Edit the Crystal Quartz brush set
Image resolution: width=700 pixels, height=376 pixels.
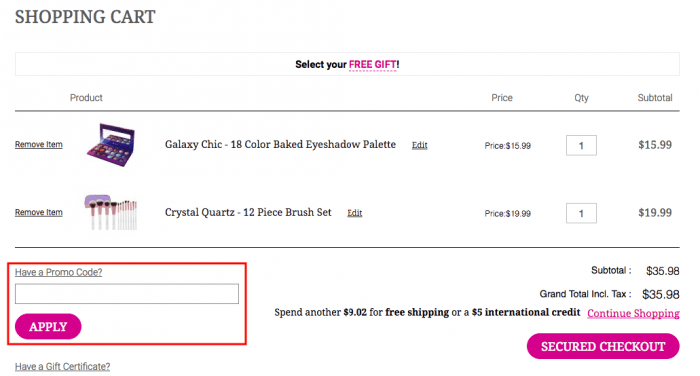click(355, 213)
